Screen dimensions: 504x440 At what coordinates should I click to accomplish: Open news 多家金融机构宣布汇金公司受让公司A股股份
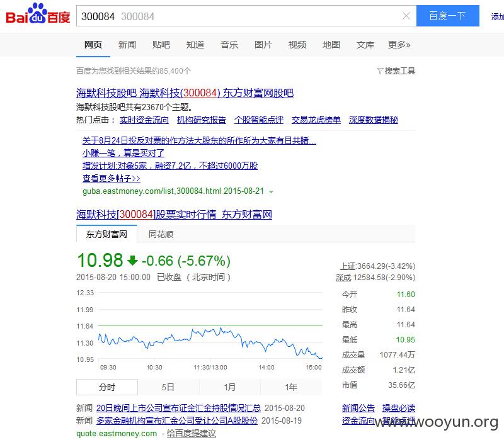click(177, 420)
